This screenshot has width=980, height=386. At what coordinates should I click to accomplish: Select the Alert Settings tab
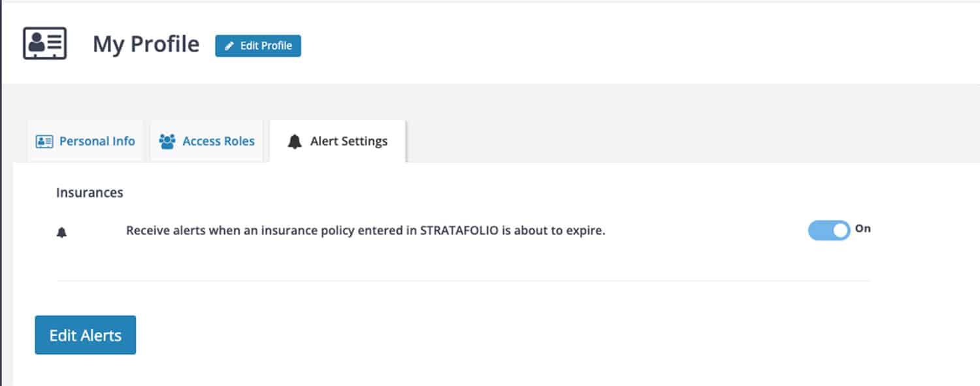pyautogui.click(x=338, y=141)
